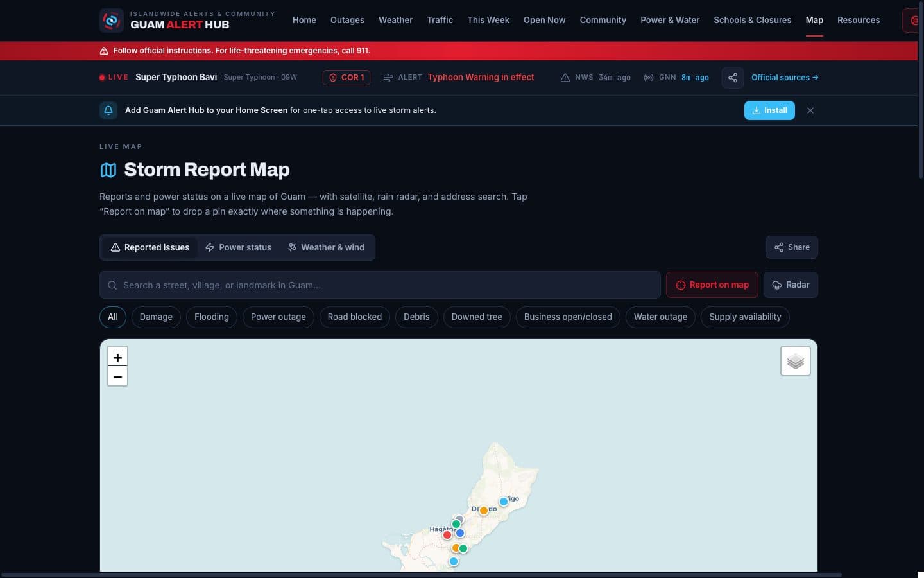Select the Map navigation item
Viewport: 924px width, 578px height.
(814, 21)
